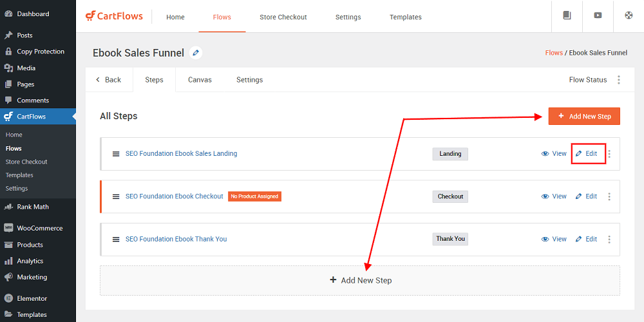View the SEO Foundation Ebook Checkout step
The width and height of the screenshot is (644, 322).
554,196
